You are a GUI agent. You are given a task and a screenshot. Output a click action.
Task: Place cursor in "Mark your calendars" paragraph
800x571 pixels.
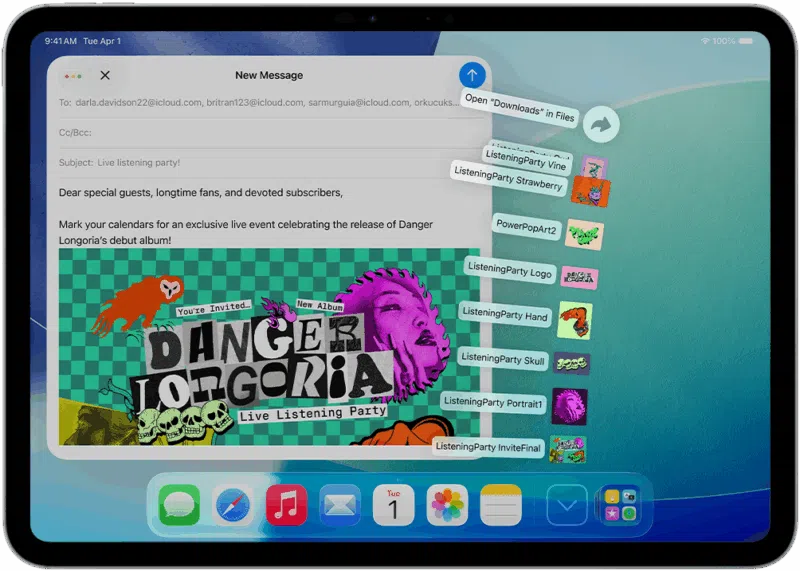[x=245, y=232]
